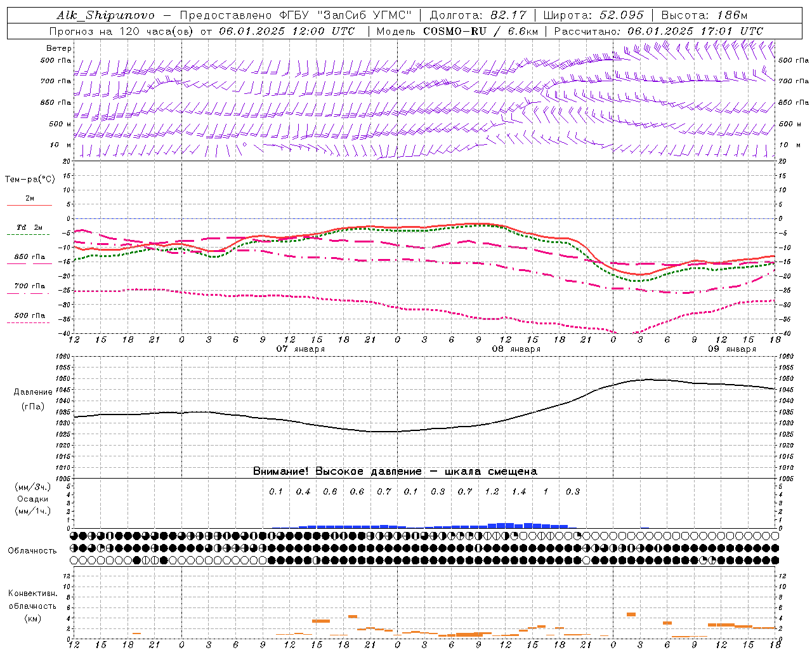The width and height of the screenshot is (812, 650).
Task: Click the model name COSMO-RU / 6.6км
Action: [x=480, y=31]
